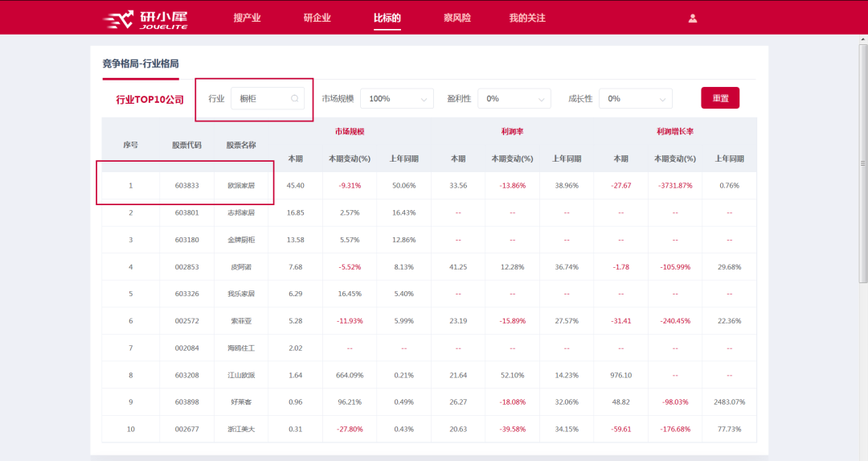Image resolution: width=868 pixels, height=461 pixels.
Task: Click the 利润率 table group header
Action: [512, 131]
